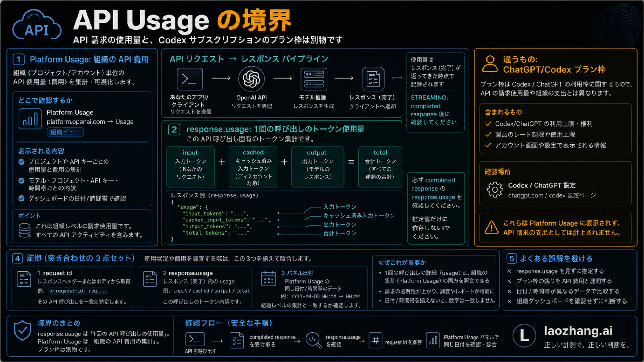The image size is (644, 362).
Task: Click the cached キャッシュ済み入力トークン box
Action: 253,167
